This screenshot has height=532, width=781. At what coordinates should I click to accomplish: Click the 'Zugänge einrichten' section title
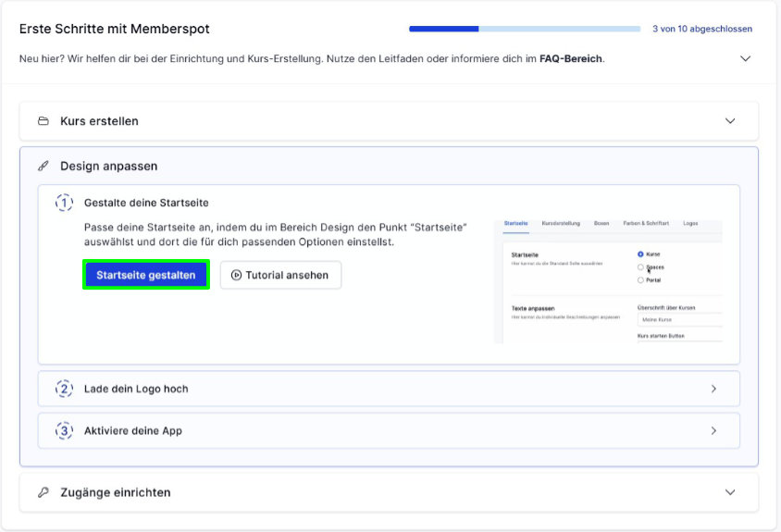(x=116, y=492)
